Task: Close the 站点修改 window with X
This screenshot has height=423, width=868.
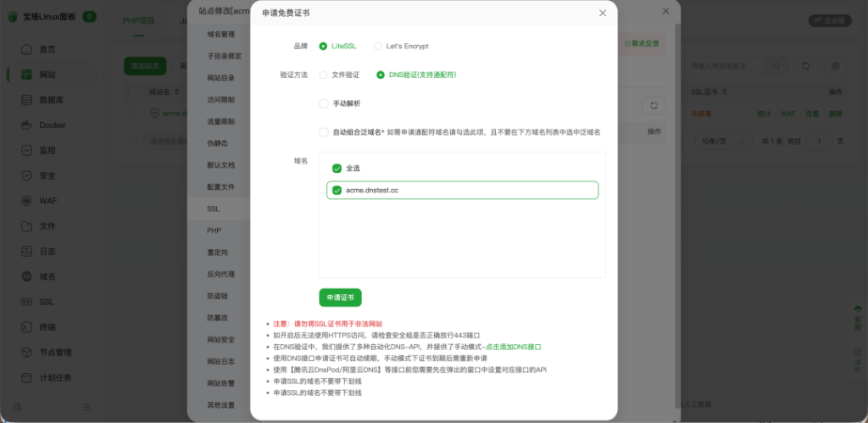Action: [x=666, y=11]
